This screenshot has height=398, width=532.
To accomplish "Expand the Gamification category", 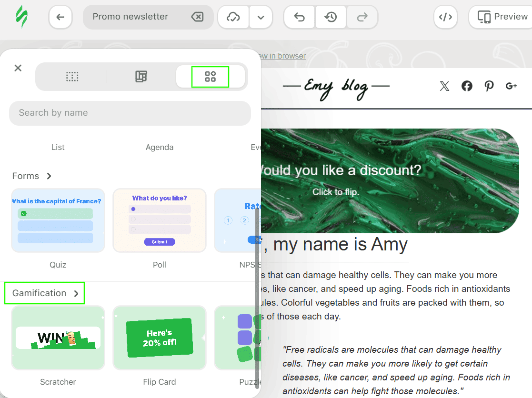I will point(45,293).
